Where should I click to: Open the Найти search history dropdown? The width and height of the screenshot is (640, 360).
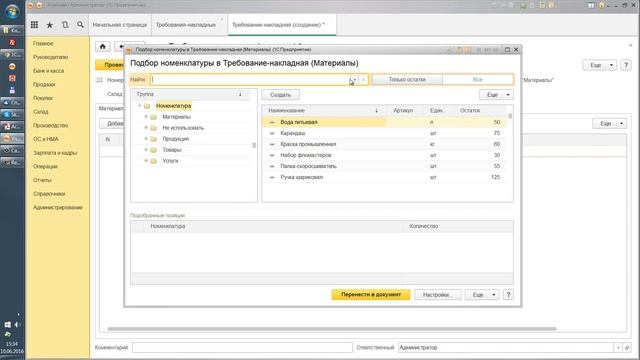click(354, 80)
